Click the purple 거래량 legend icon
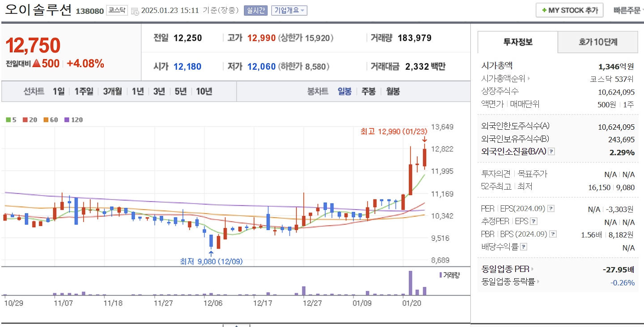The width and height of the screenshot is (644, 327). [x=440, y=274]
